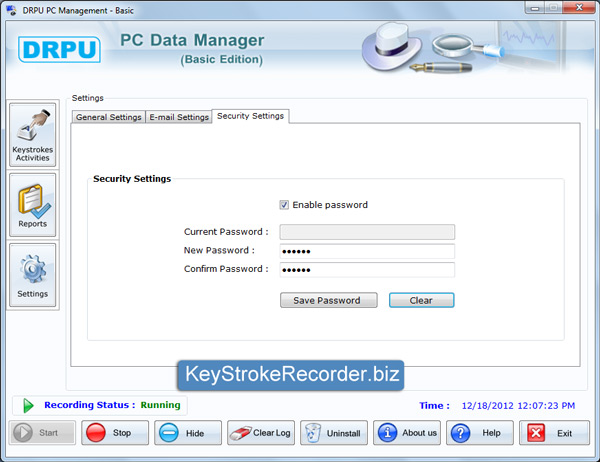Clear the recorded log
This screenshot has height=462, width=600.
(x=261, y=433)
